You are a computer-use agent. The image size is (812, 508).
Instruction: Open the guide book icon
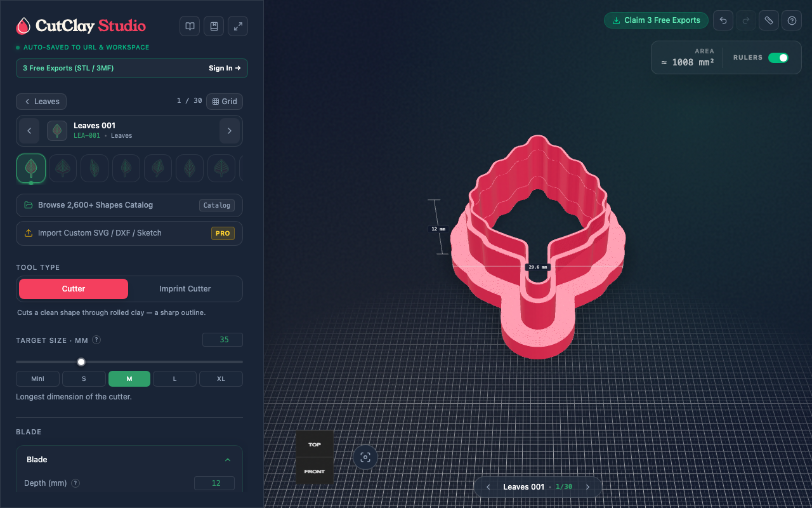tap(190, 26)
